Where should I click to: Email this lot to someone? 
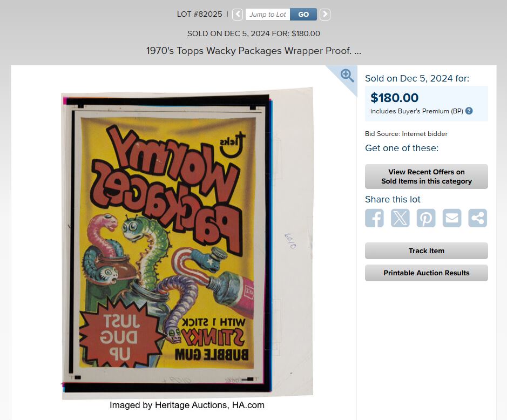pos(452,218)
